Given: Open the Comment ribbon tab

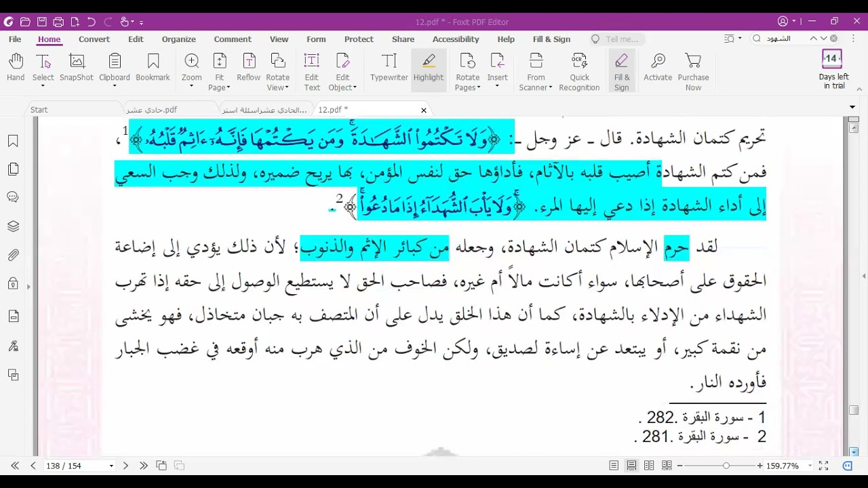Looking at the screenshot, I should pos(233,39).
